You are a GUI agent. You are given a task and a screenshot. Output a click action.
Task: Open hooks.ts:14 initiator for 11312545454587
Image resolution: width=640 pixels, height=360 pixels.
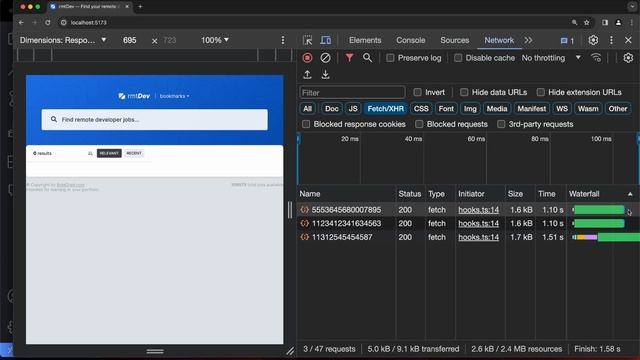(x=478, y=237)
